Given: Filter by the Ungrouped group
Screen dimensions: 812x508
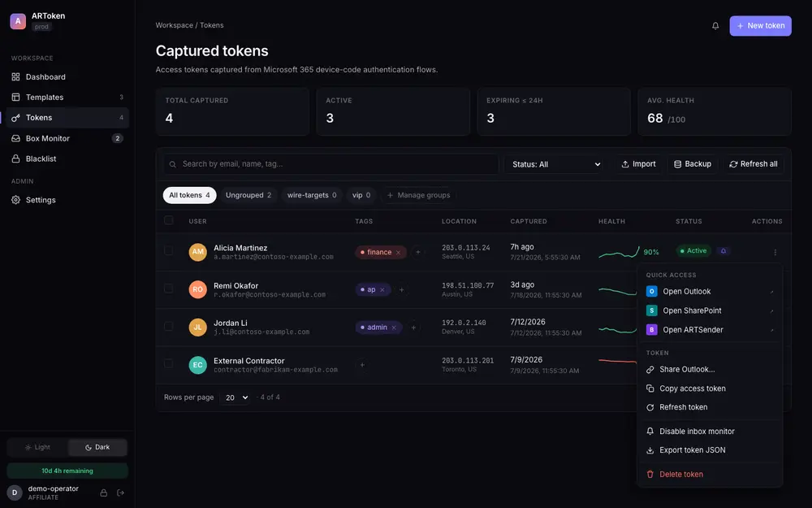Looking at the screenshot, I should (248, 195).
